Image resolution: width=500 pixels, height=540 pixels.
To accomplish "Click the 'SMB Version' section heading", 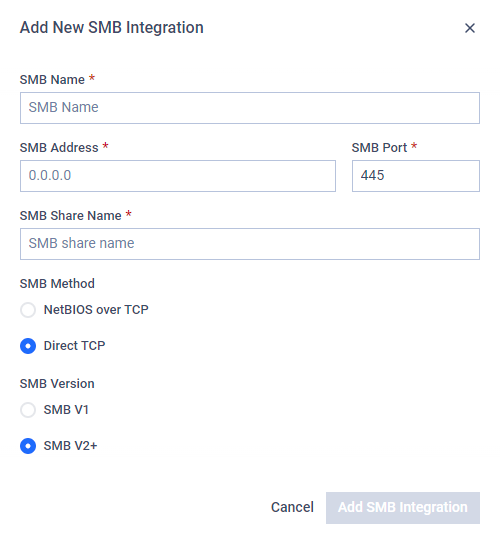I will [x=57, y=383].
